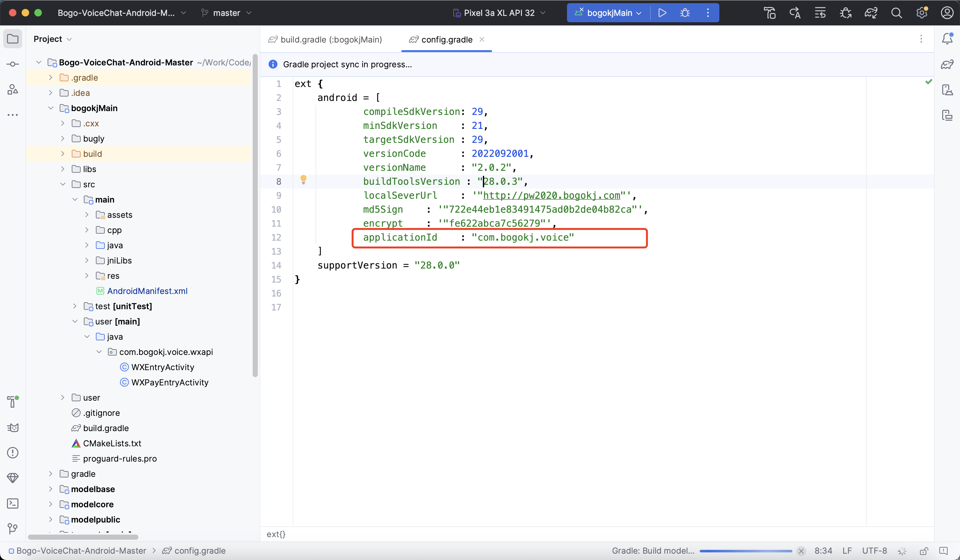This screenshot has height=560, width=960.
Task: Open the Git branch tool window icon
Action: coord(13,528)
